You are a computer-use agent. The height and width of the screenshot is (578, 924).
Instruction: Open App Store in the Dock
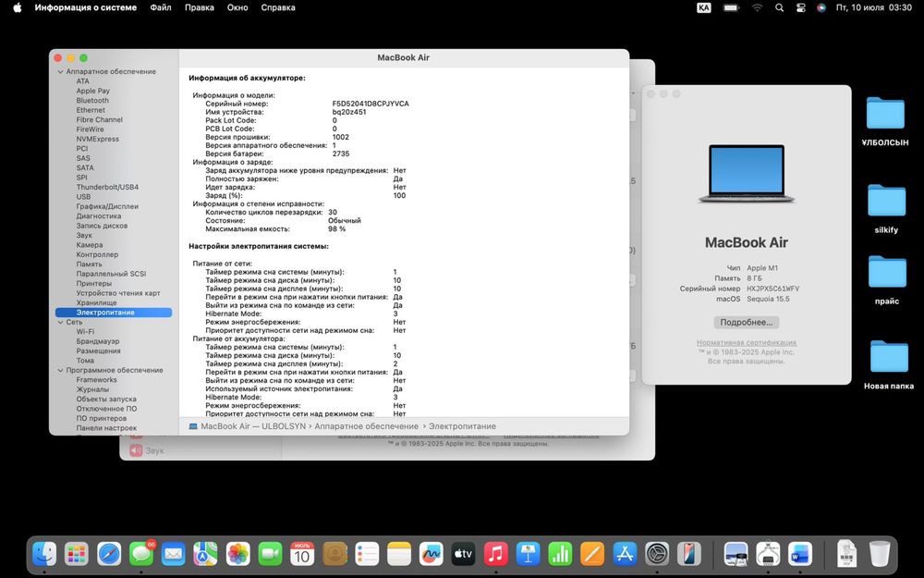[x=625, y=554]
